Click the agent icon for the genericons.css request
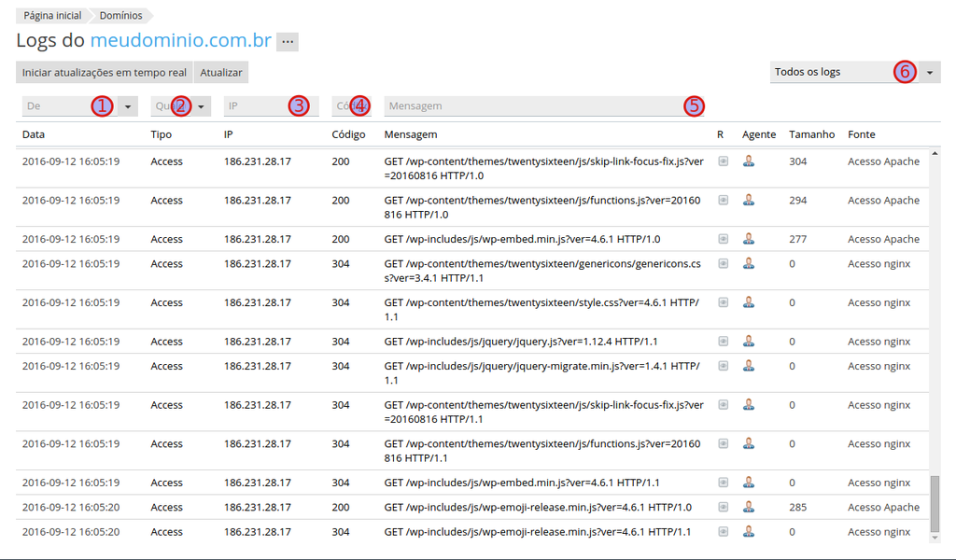Image resolution: width=956 pixels, height=560 pixels. click(748, 263)
